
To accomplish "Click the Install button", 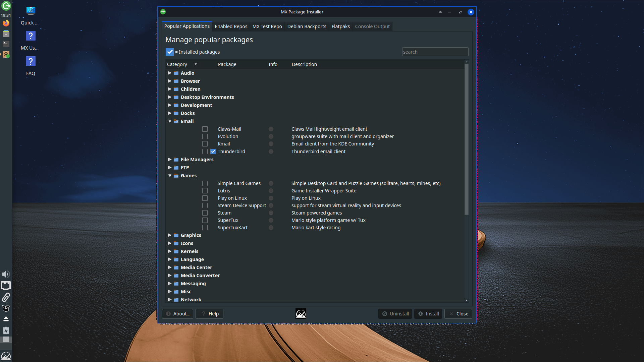I will [428, 314].
